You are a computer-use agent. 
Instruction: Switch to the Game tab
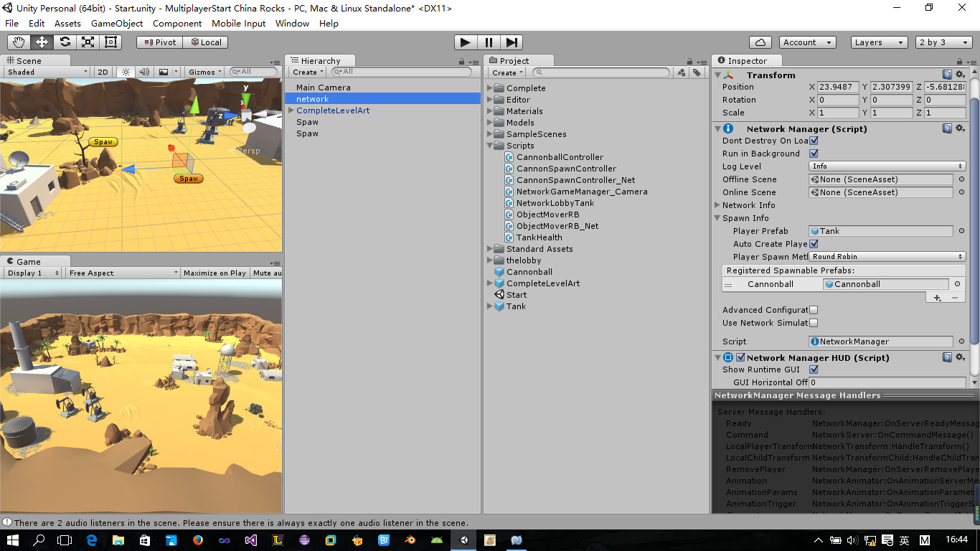coord(28,262)
